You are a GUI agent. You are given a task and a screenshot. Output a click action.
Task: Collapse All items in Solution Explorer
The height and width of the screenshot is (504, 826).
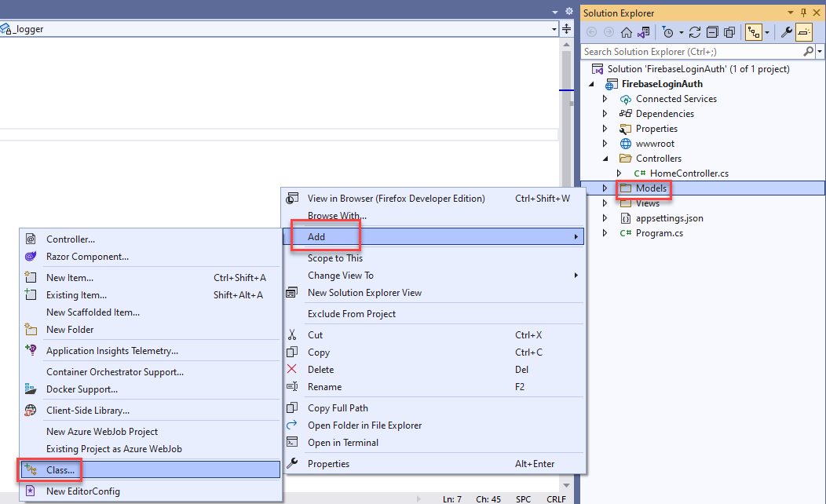point(712,32)
